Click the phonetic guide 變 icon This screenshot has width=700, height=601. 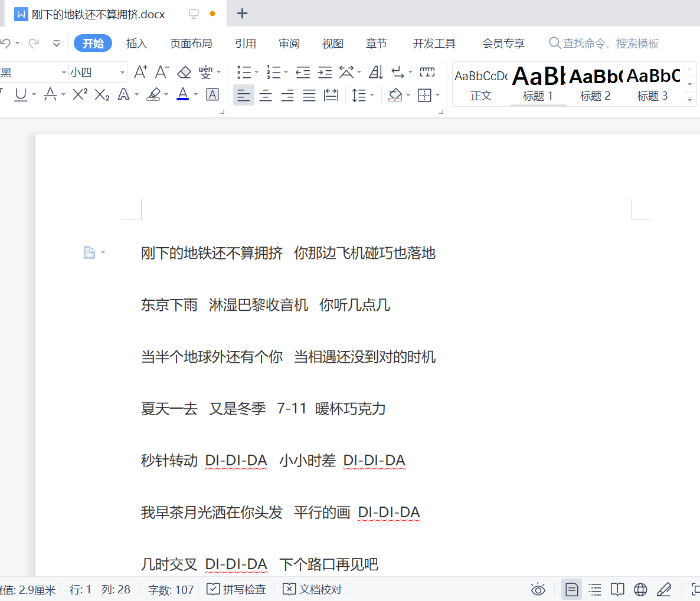[205, 72]
